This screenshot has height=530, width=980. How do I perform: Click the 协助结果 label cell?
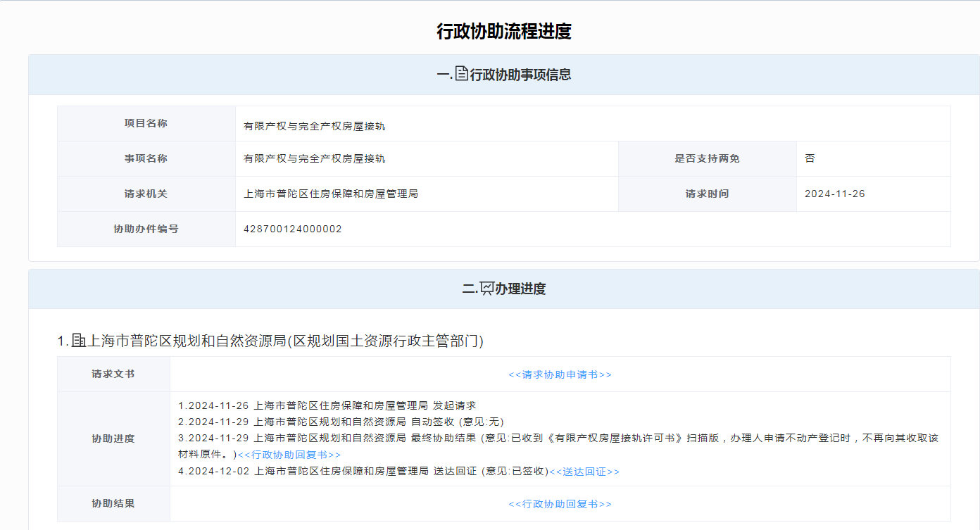(x=113, y=504)
